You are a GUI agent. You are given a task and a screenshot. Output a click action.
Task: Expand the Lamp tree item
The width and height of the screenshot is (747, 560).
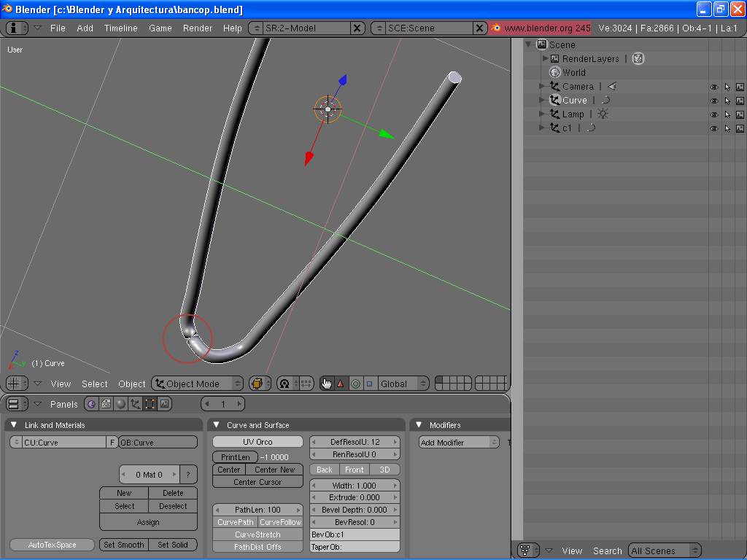[x=542, y=114]
